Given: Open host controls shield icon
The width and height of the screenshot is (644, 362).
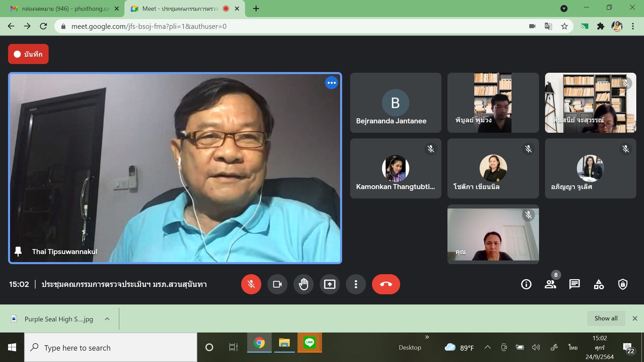Looking at the screenshot, I should (x=623, y=284).
